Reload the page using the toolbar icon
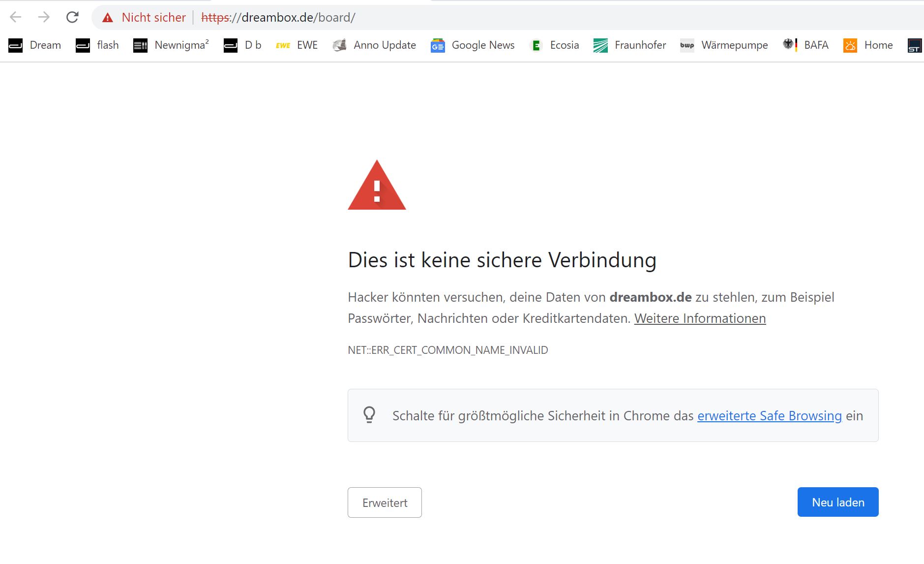 point(72,17)
